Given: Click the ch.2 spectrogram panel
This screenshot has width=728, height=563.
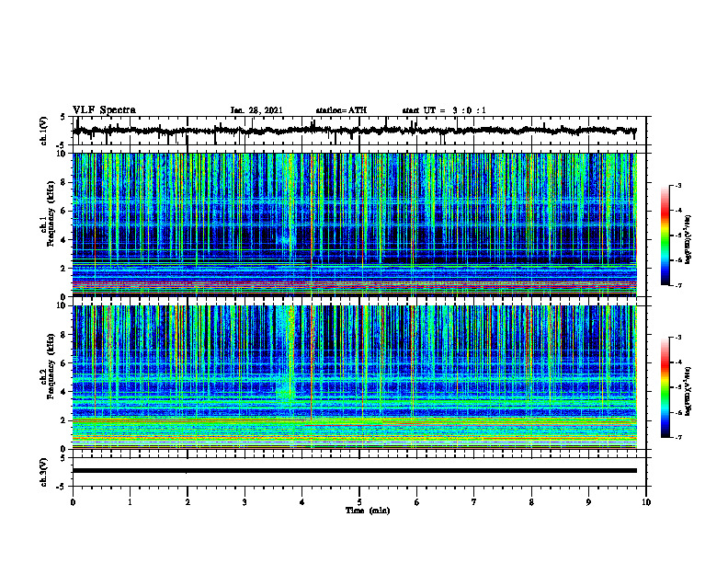Looking at the screenshot, I should (x=355, y=377).
